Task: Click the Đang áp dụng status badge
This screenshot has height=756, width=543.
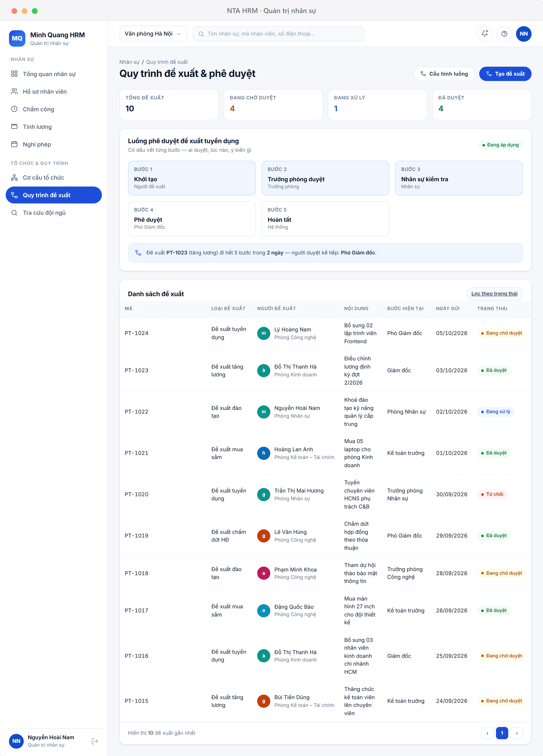Action: (501, 145)
